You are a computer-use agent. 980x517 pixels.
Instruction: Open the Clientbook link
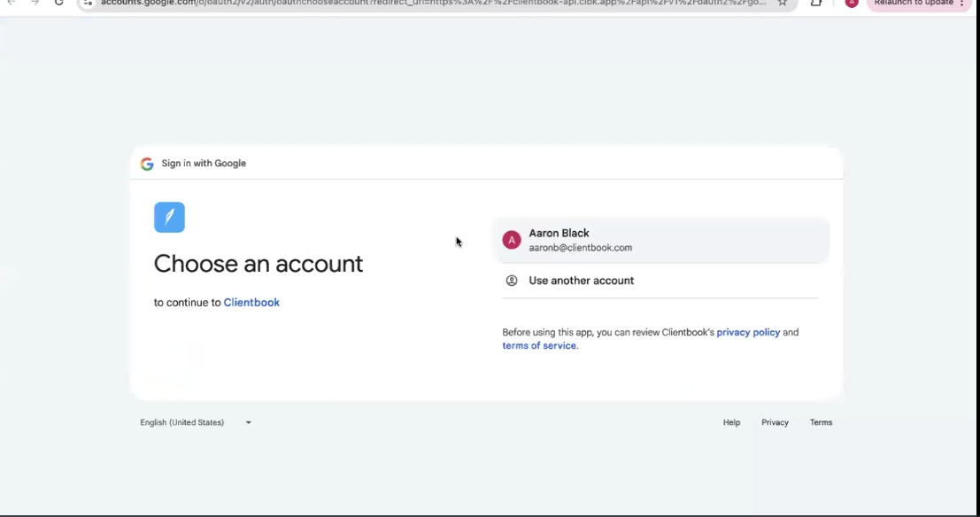click(x=251, y=303)
